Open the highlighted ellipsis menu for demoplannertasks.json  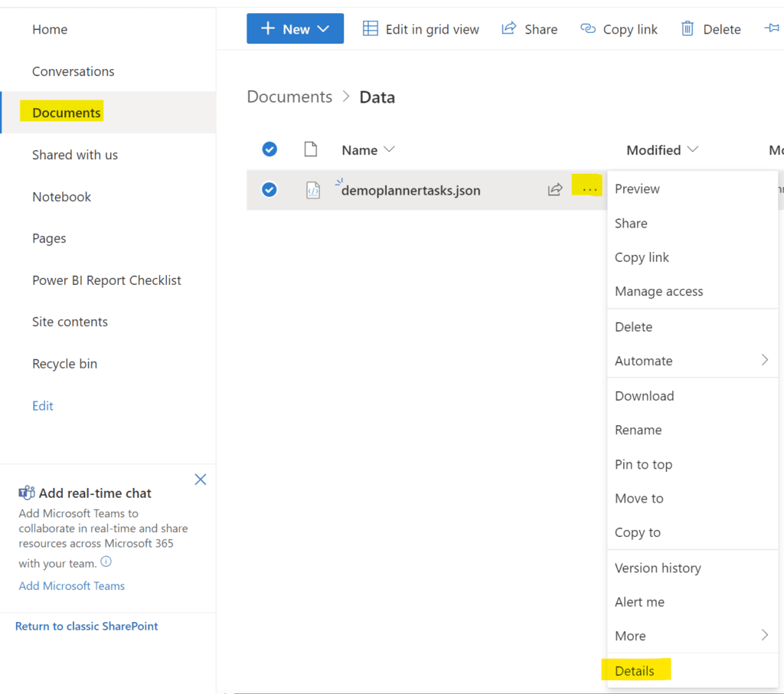click(586, 185)
